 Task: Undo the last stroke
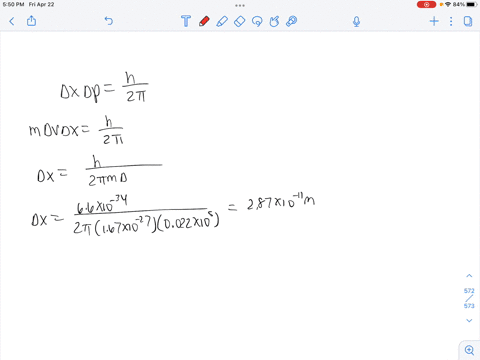tap(109, 21)
